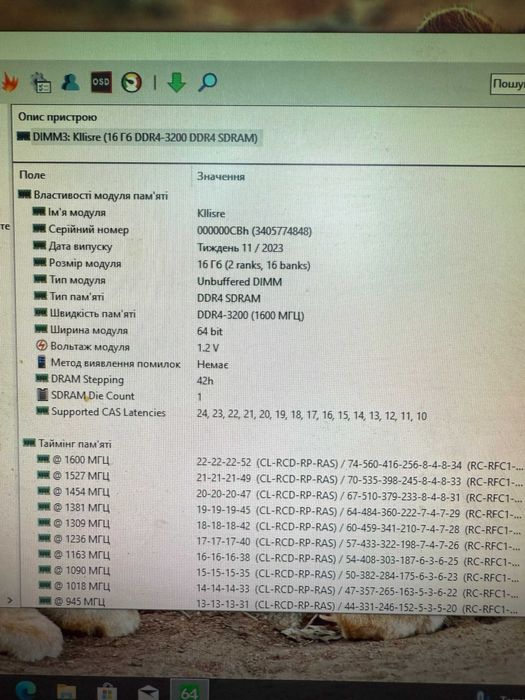Open the OSD panel toolbar icon
Viewport: 525px width, 700px height.
click(x=101, y=82)
